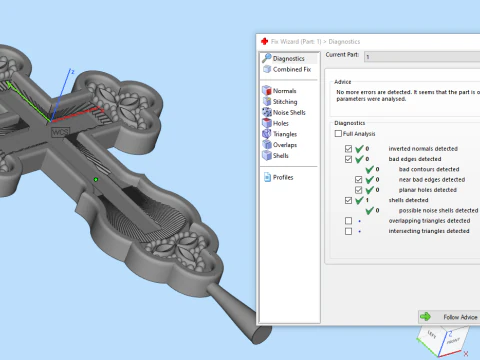This screenshot has width=480, height=360.
Task: Click the 'possible noise shells detected' text
Action: tap(438, 210)
